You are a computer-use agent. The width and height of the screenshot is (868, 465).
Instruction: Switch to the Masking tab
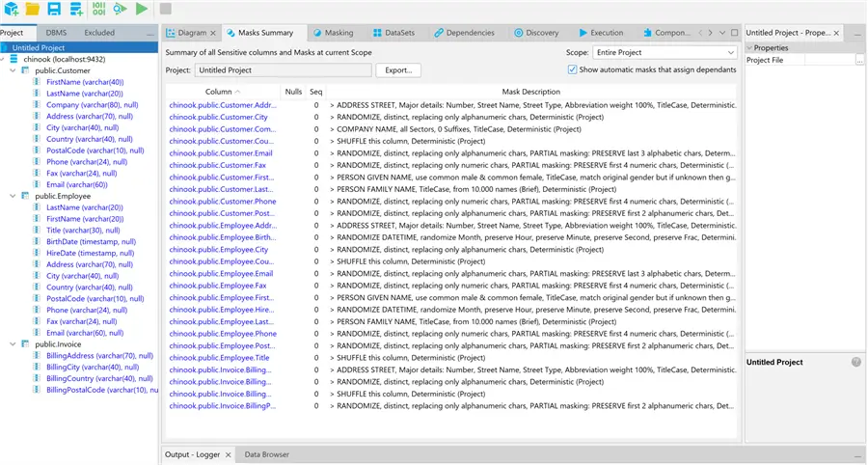[334, 33]
